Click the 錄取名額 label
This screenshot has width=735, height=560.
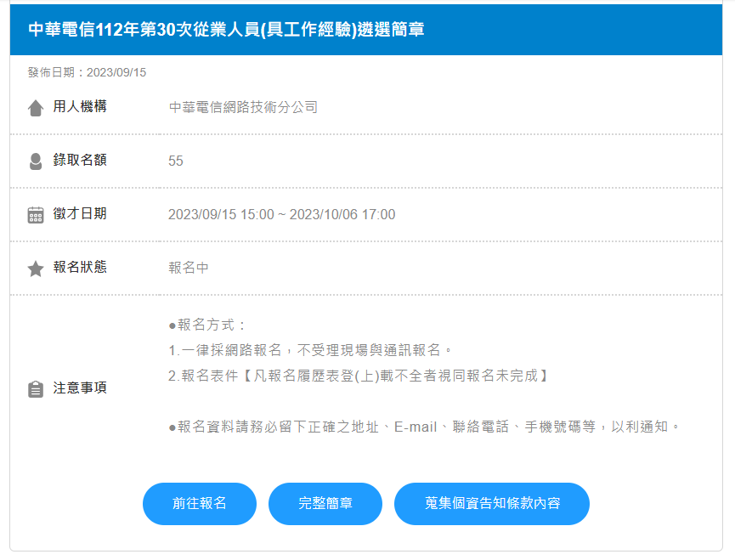point(80,161)
